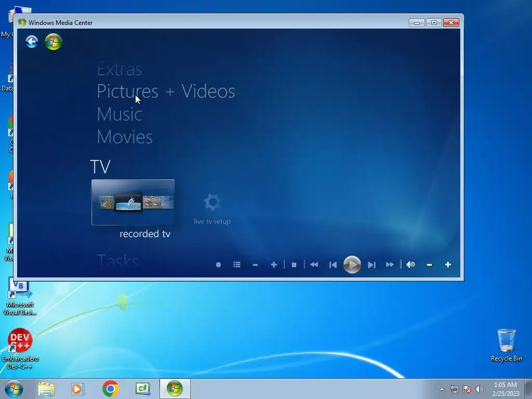Lower the volume with the minus button
Image resolution: width=532 pixels, height=399 pixels.
(x=429, y=264)
